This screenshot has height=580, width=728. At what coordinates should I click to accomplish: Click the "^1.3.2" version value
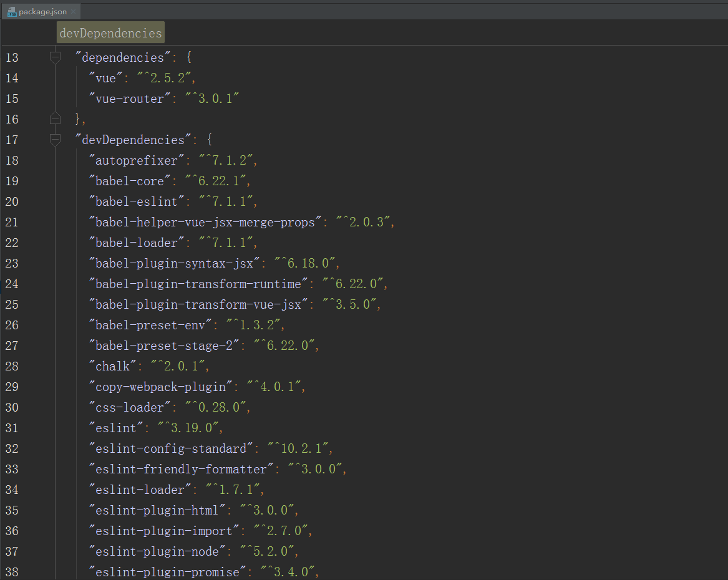coord(253,326)
